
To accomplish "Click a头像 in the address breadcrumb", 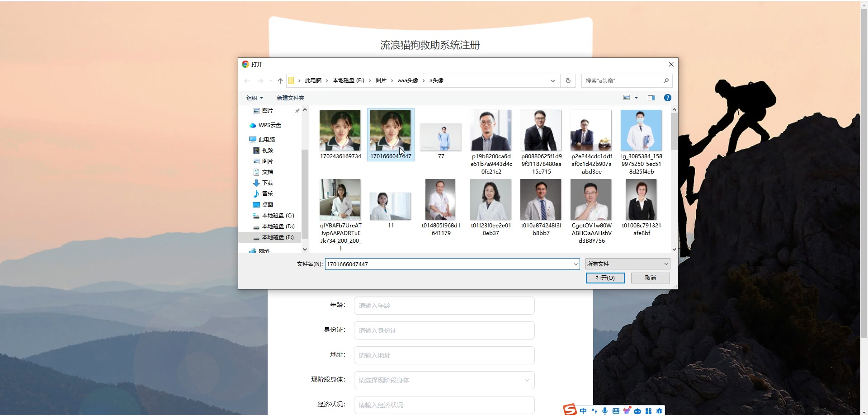I will [436, 80].
